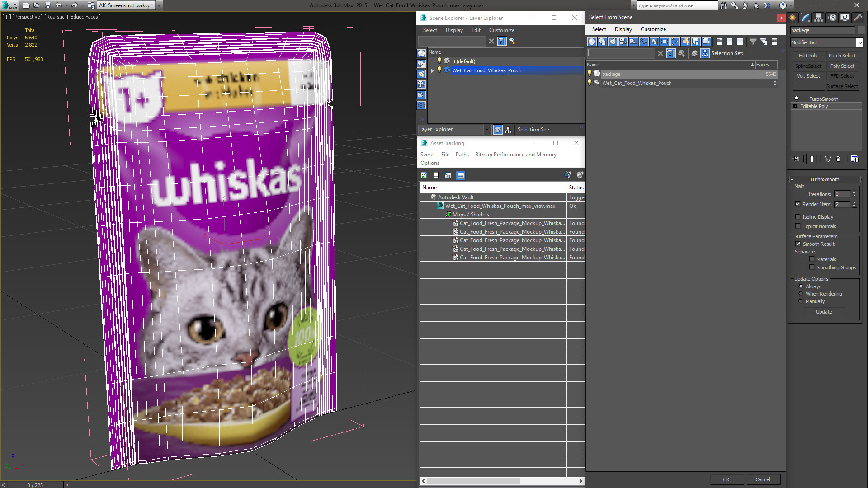Screen dimensions: 868x488
Task: Enable Explicit Normals checkbox
Action: (798, 226)
